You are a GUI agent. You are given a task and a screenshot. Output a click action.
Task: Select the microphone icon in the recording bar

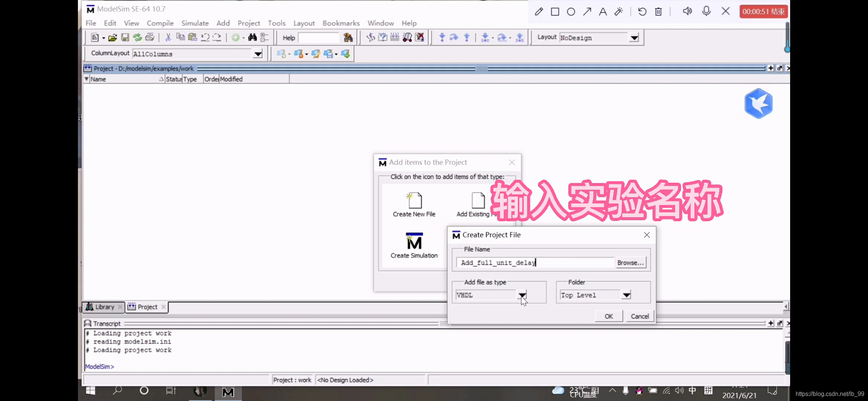(x=706, y=11)
